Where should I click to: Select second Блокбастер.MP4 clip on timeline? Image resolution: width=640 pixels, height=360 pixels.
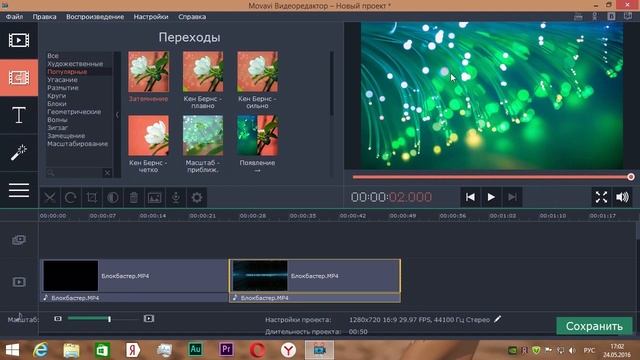coord(315,276)
